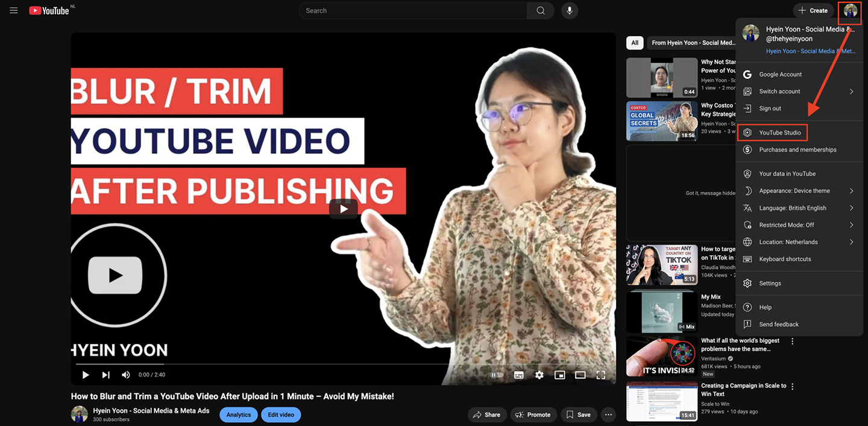Click 'Creating a Campaign in Scale to' title
The height and width of the screenshot is (426, 868).
pyautogui.click(x=744, y=390)
